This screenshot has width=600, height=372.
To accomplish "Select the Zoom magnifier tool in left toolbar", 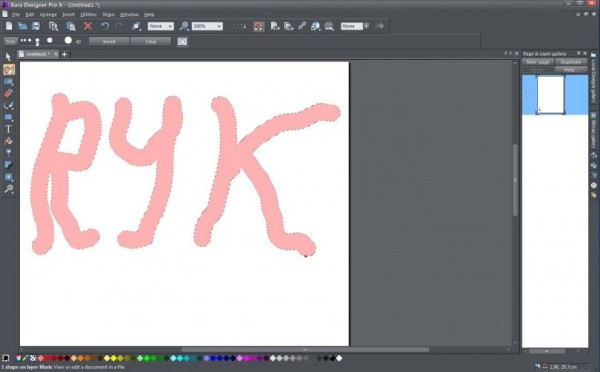I will coord(8,189).
